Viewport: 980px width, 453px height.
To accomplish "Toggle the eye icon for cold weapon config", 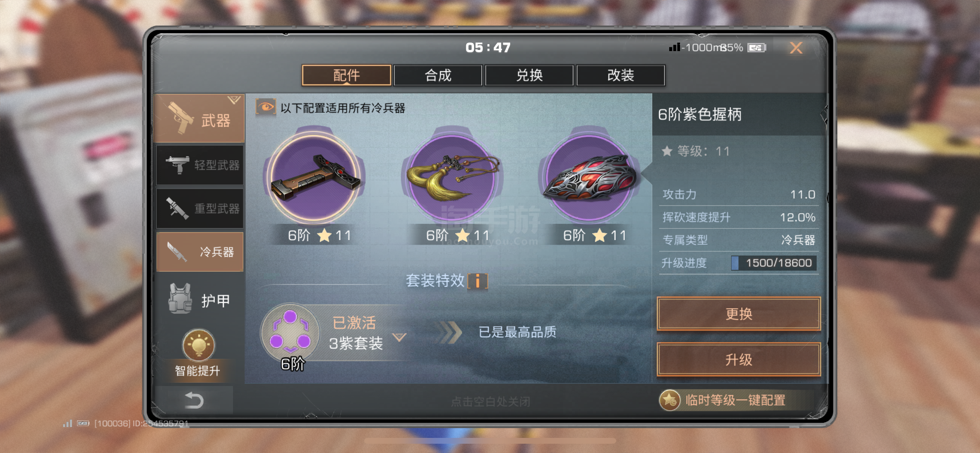I will pyautogui.click(x=266, y=107).
